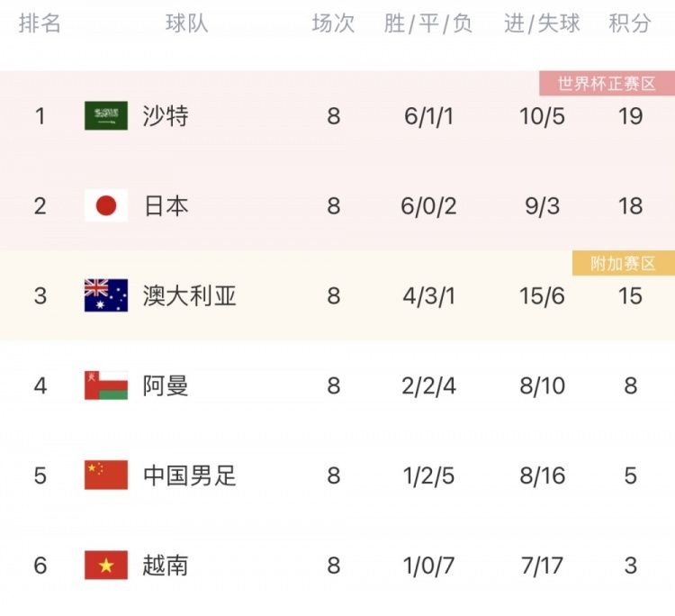Click the 球队 column header

pos(187,24)
